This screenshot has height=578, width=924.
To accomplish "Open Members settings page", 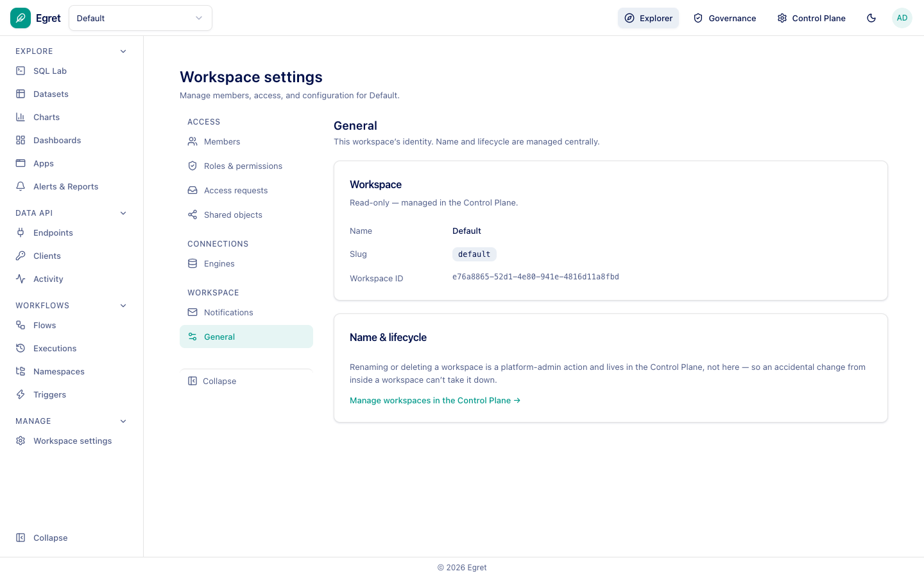I will coord(246,142).
